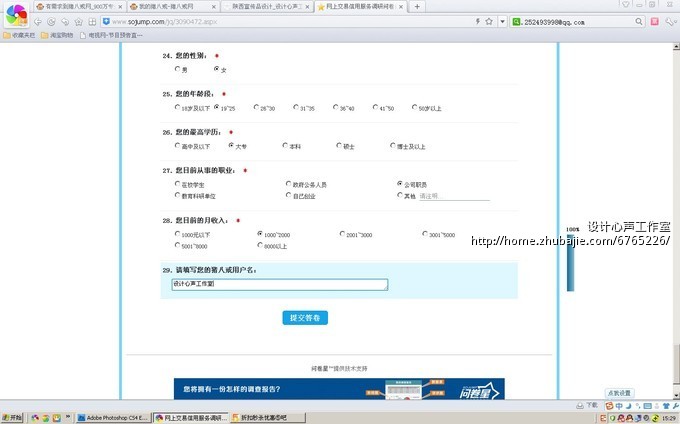Select education 大专
This screenshot has height=424, width=680.
click(231, 145)
